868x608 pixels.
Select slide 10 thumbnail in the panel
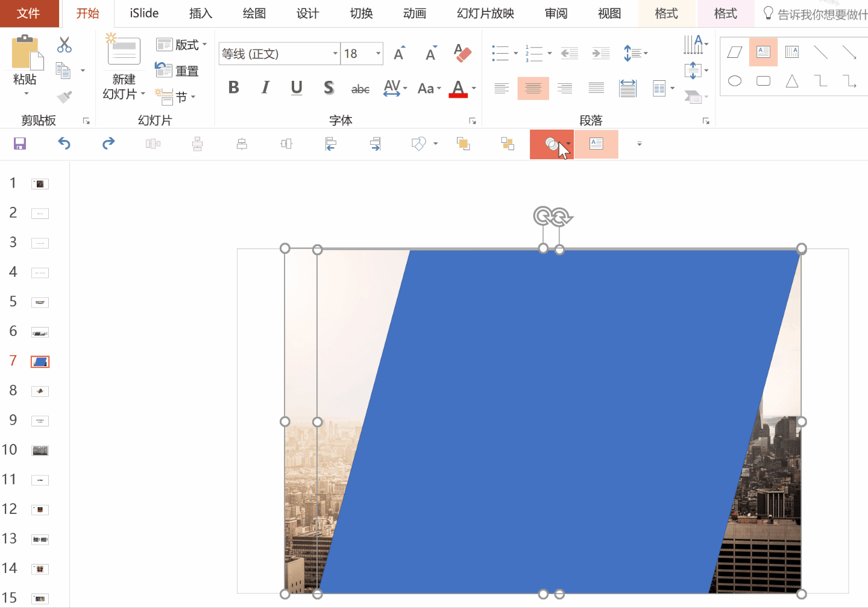click(40, 451)
